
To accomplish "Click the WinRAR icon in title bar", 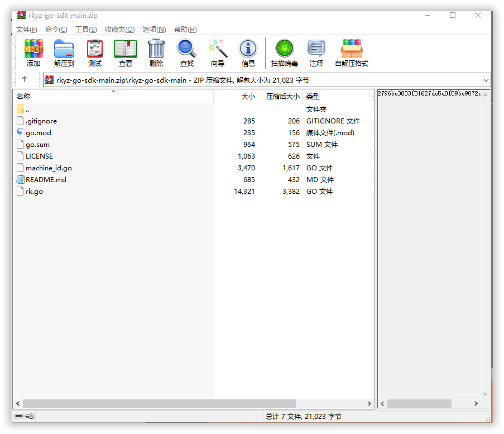I will coord(21,15).
